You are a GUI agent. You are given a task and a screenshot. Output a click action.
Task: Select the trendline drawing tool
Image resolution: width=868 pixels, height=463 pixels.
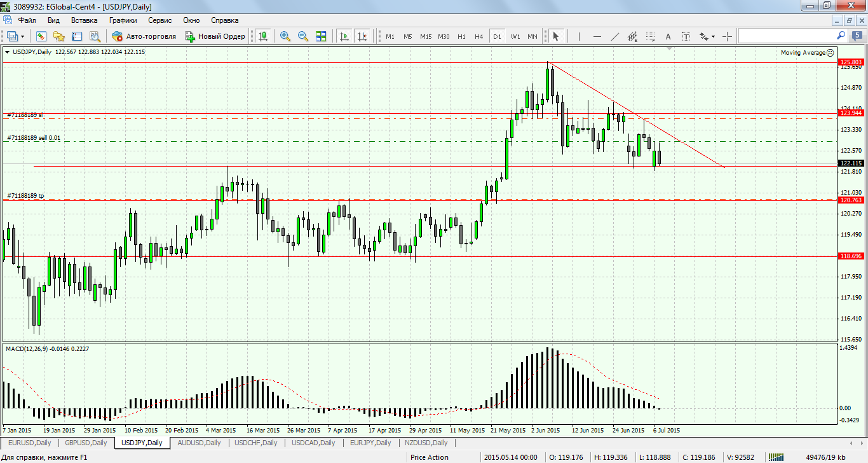click(614, 36)
